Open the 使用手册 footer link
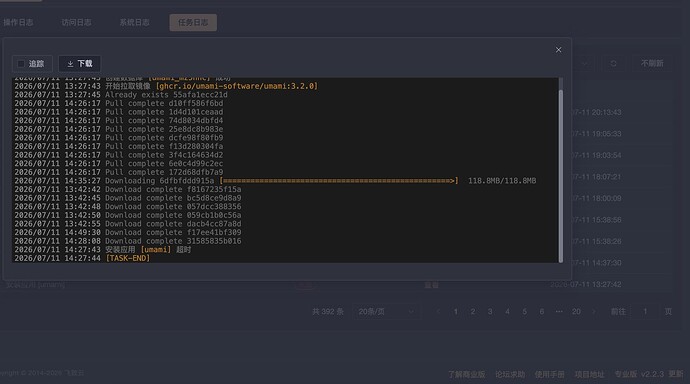The height and width of the screenshot is (384, 690). point(549,374)
